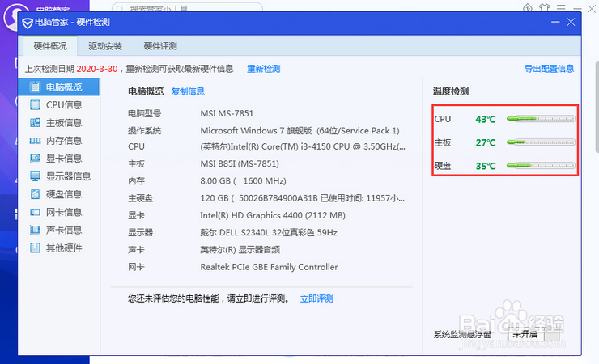Open the 硬件评测 tab
This screenshot has height=364, width=599.
pyautogui.click(x=160, y=46)
